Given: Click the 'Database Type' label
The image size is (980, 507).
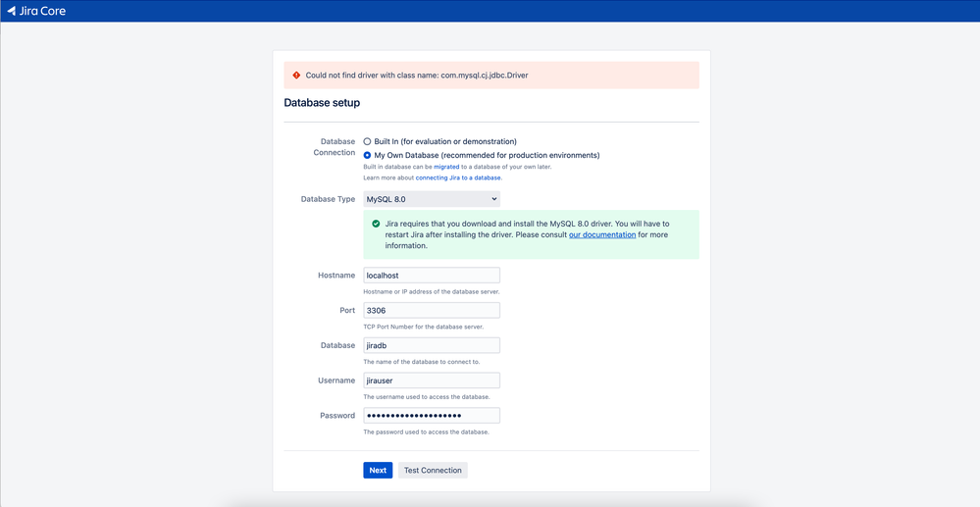Looking at the screenshot, I should [x=328, y=199].
